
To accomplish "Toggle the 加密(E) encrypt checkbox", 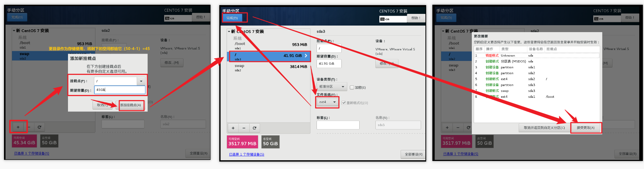I will click(x=352, y=87).
